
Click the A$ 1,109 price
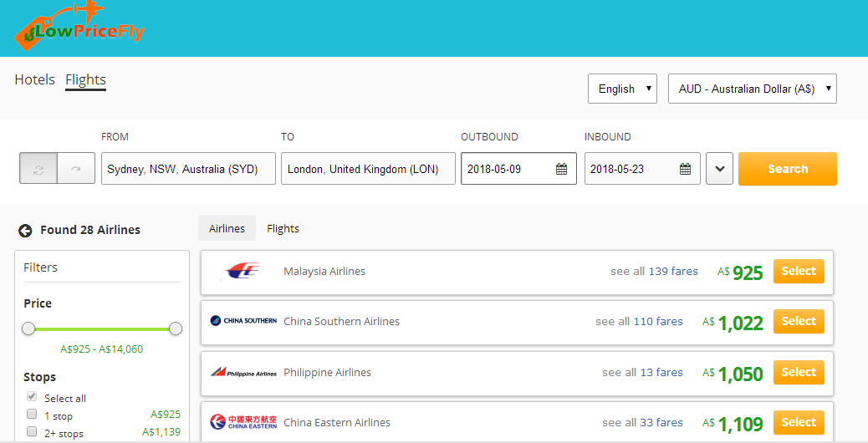733,424
